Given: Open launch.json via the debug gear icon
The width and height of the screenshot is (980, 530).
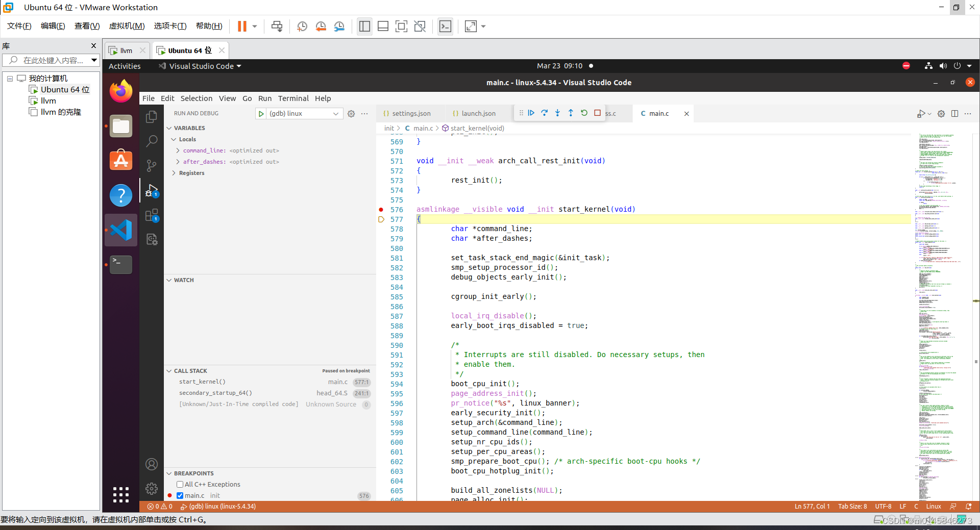Looking at the screenshot, I should tap(351, 114).
